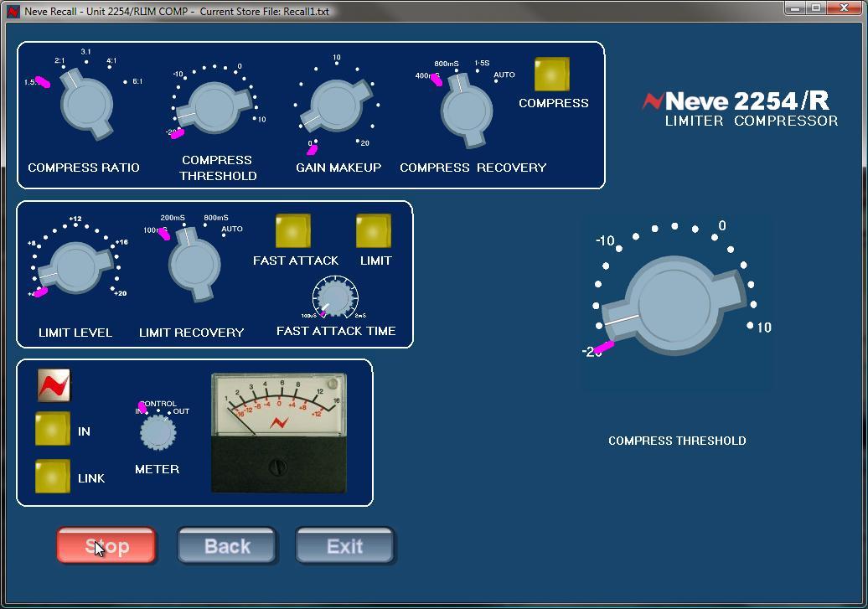This screenshot has height=609, width=868.
Task: Click the LIMIT LEVEL label
Action: [x=75, y=333]
